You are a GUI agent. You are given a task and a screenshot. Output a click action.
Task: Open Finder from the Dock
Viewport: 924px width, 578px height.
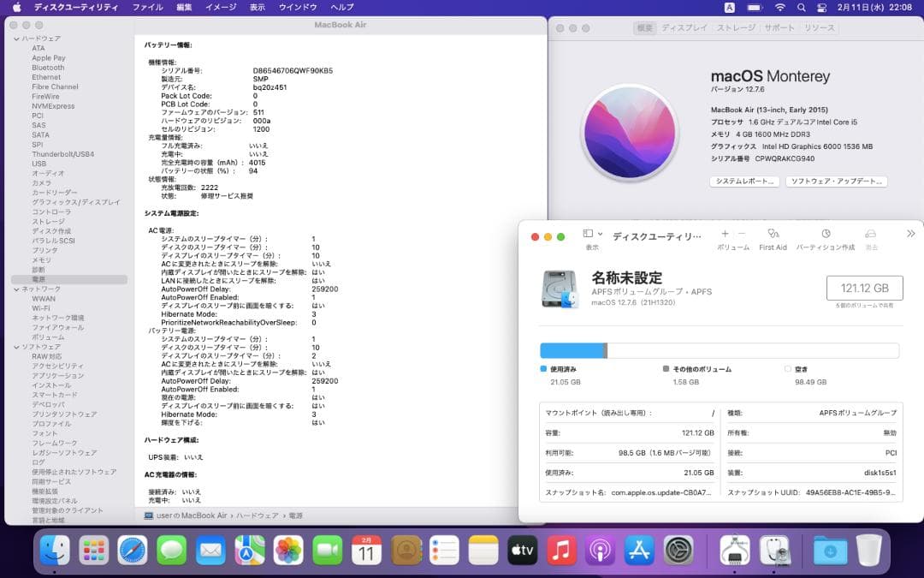54,551
